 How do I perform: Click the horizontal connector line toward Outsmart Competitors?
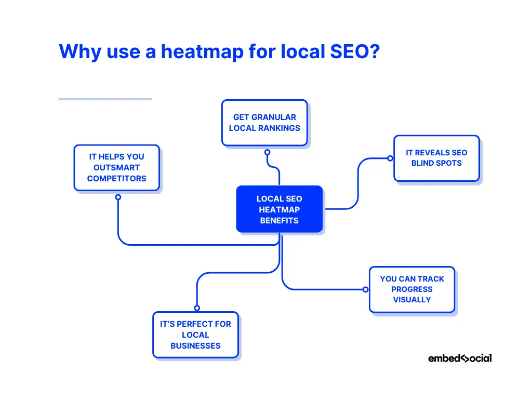pyautogui.click(x=197, y=244)
